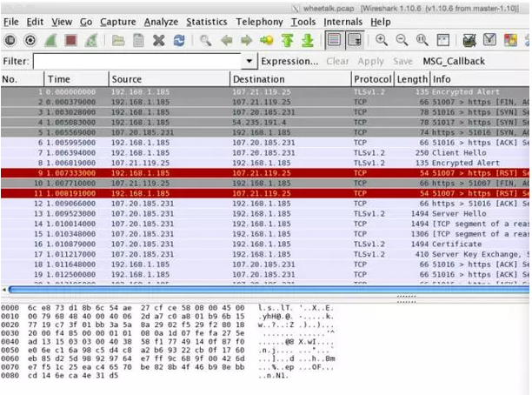The image size is (532, 395).
Task: Sort by the Length column header
Action: (x=412, y=79)
